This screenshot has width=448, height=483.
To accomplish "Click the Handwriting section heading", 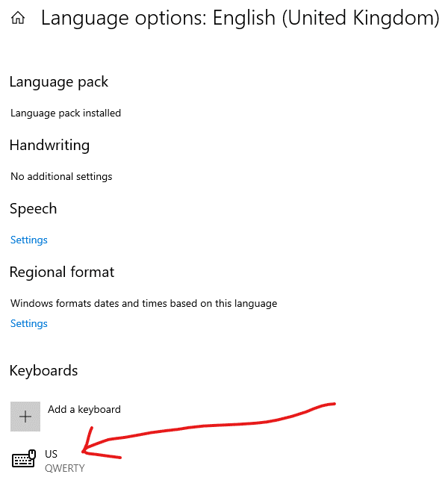I will coord(49,146).
